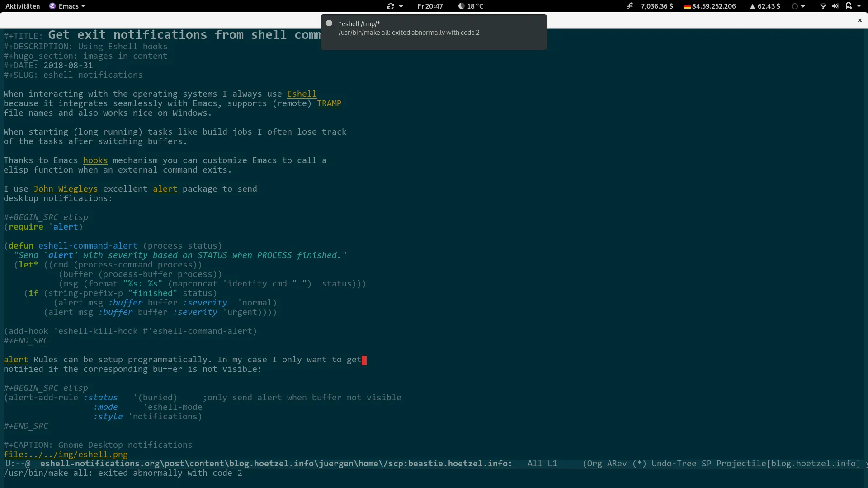Click the triangle 62.43 $ indicator
This screenshot has width=868, height=488.
pos(764,6)
